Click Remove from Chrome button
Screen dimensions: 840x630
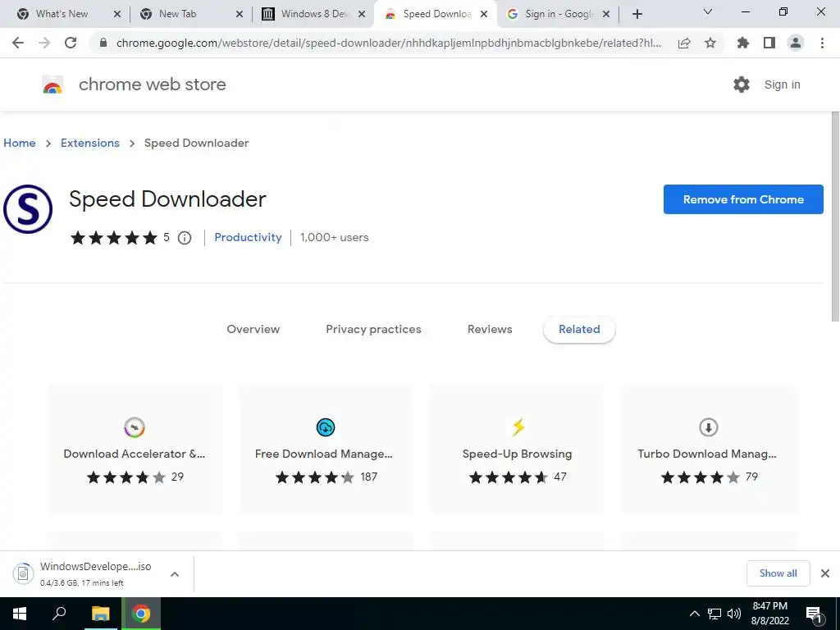coord(743,199)
